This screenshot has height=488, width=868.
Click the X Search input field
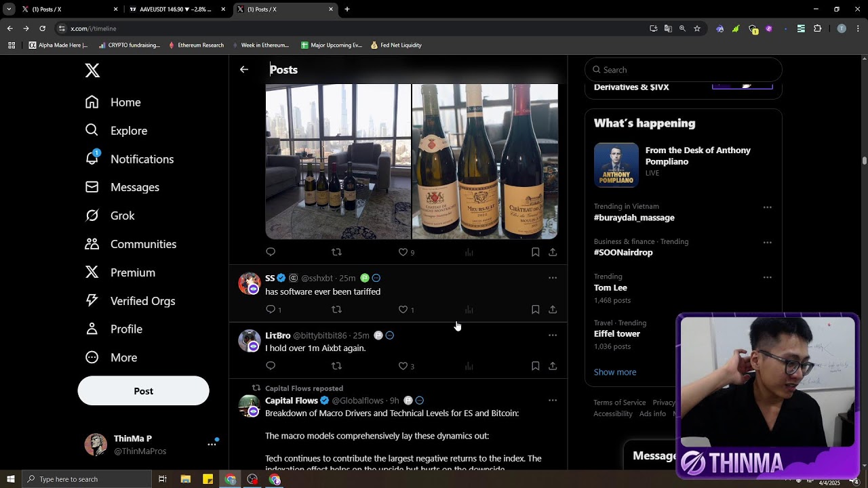(x=688, y=70)
